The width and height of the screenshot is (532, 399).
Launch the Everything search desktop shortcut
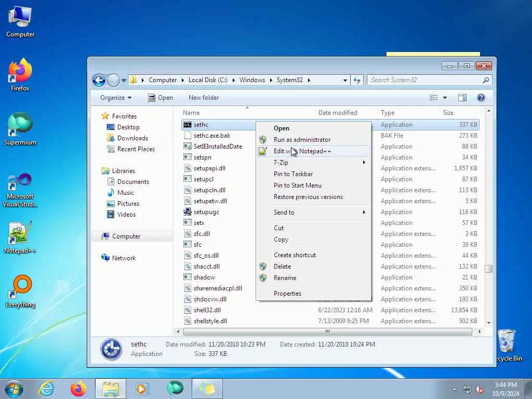(x=20, y=291)
